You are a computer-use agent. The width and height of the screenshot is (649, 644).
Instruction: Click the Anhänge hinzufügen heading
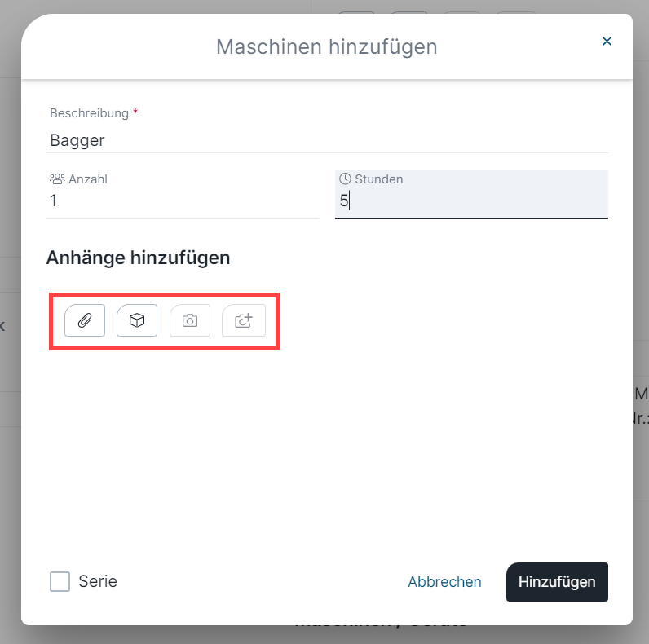point(139,258)
